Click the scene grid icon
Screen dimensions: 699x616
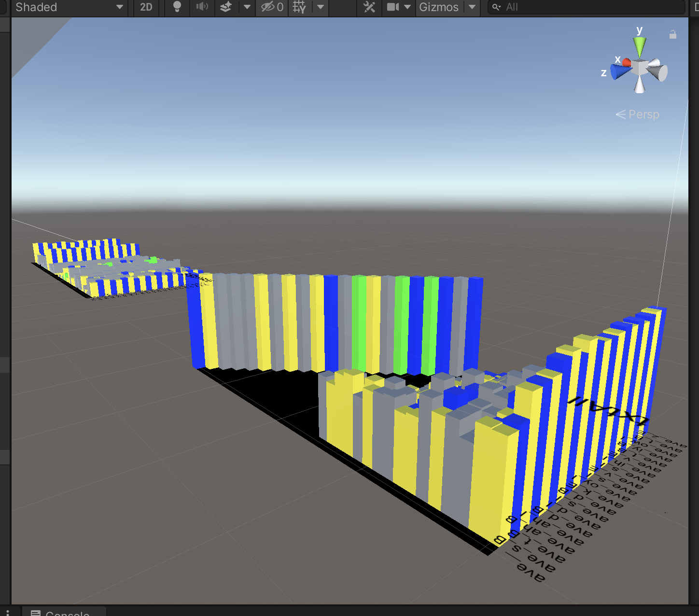click(x=299, y=7)
